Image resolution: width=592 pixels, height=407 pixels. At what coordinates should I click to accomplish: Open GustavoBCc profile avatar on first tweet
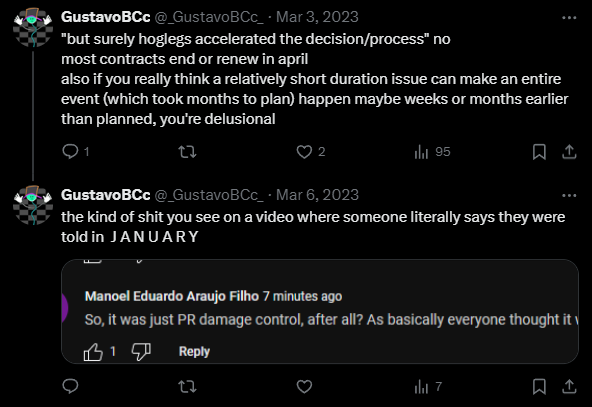click(33, 27)
